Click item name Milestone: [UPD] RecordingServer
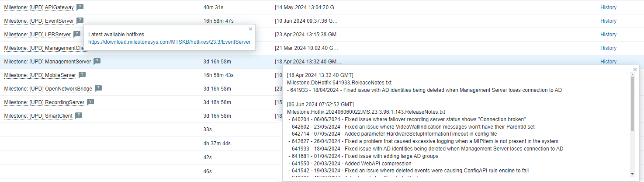This screenshot has width=644, height=182. coord(44,102)
